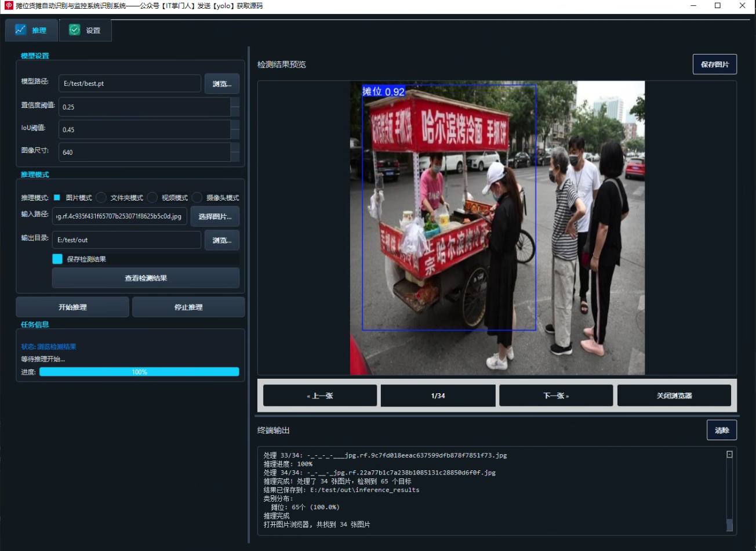Click terminal line 检测到 65 个目标

(337, 481)
